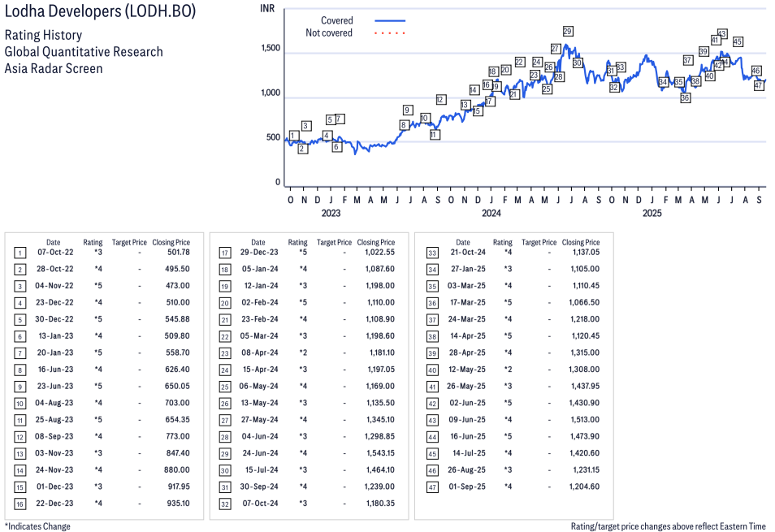This screenshot has height=532, width=775.
Task: Click row index box 17 in second table
Action: pyautogui.click(x=225, y=253)
